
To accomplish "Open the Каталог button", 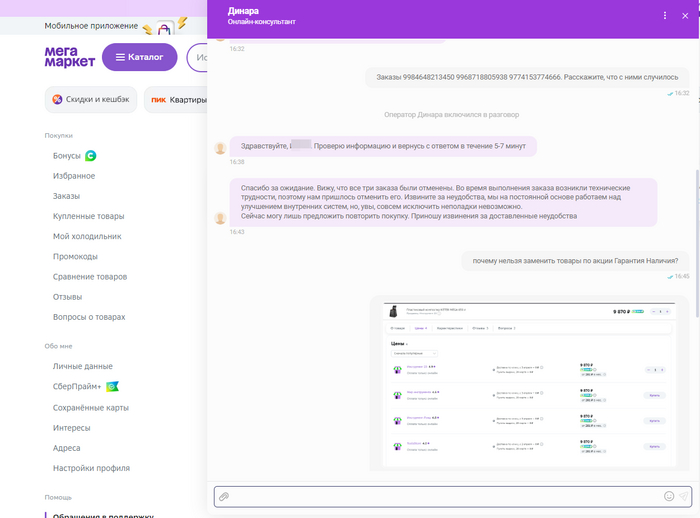I will click(x=140, y=57).
